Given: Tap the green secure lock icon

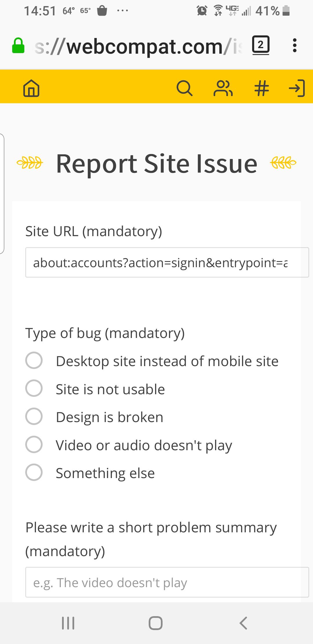Looking at the screenshot, I should (x=18, y=46).
